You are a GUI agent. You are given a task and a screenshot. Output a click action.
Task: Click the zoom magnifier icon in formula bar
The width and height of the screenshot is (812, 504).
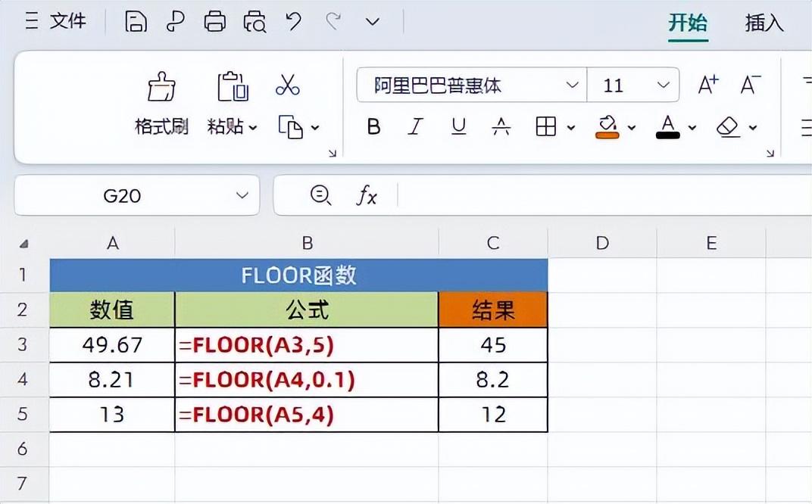(320, 195)
